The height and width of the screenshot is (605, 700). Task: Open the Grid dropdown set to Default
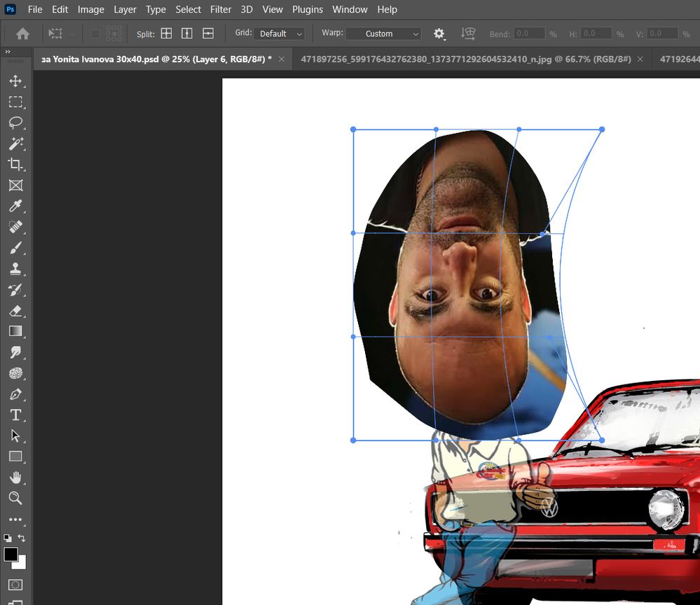[280, 34]
